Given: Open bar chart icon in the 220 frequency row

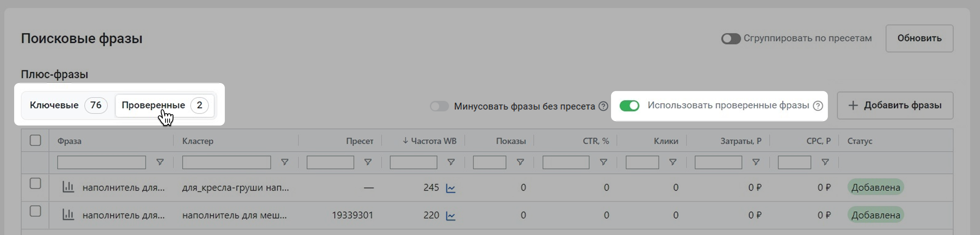Looking at the screenshot, I should 68,215.
